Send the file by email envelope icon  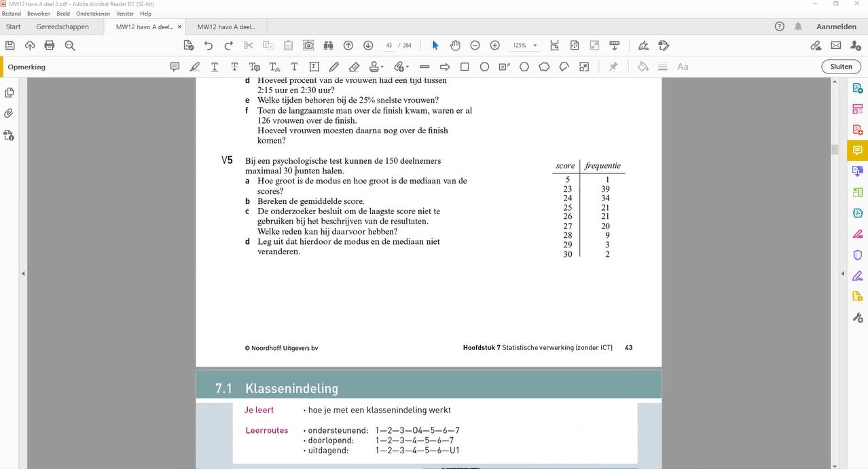click(836, 46)
